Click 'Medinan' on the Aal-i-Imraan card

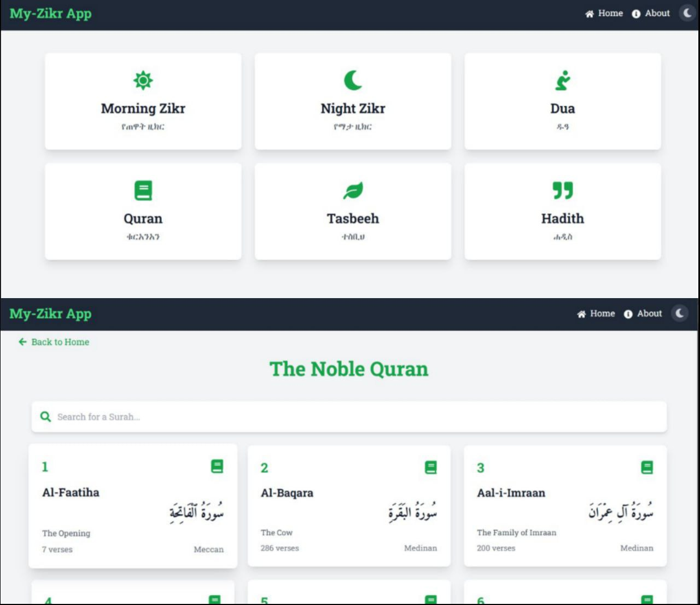point(637,548)
